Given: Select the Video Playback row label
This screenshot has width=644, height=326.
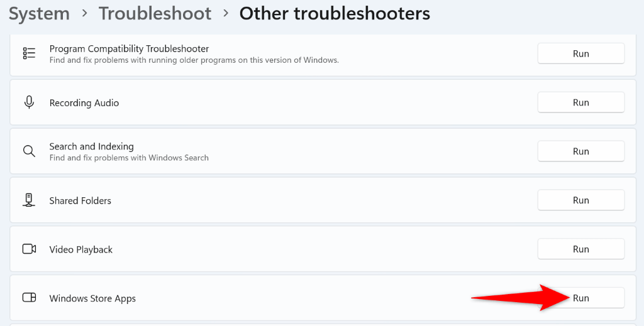Looking at the screenshot, I should tap(80, 249).
